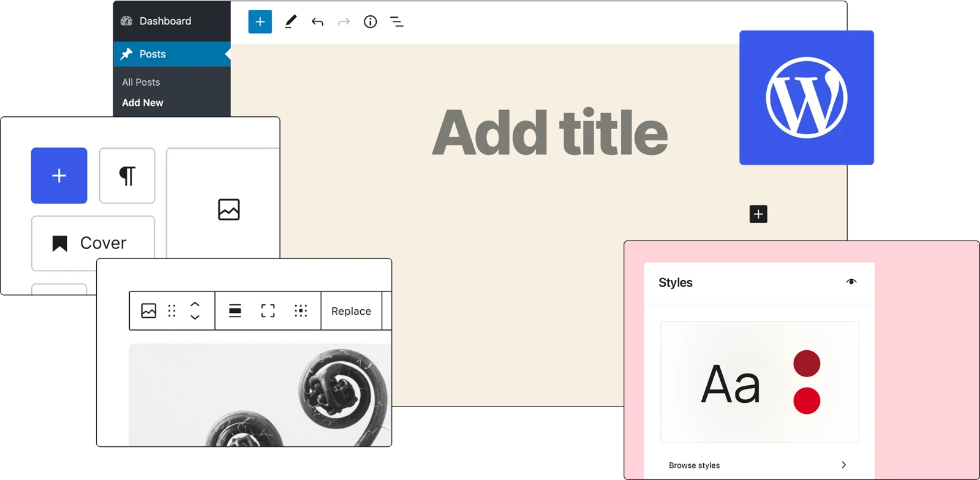Open the Details info icon

point(371,22)
